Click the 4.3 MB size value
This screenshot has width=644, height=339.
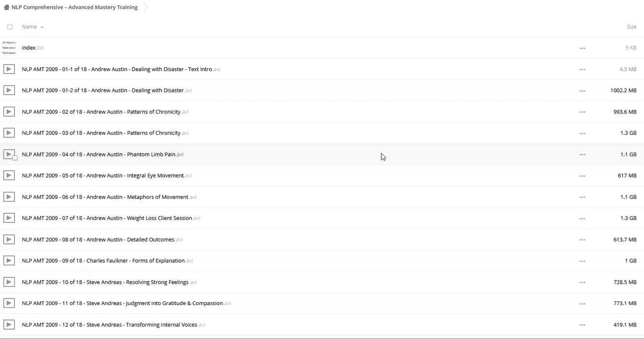(628, 69)
